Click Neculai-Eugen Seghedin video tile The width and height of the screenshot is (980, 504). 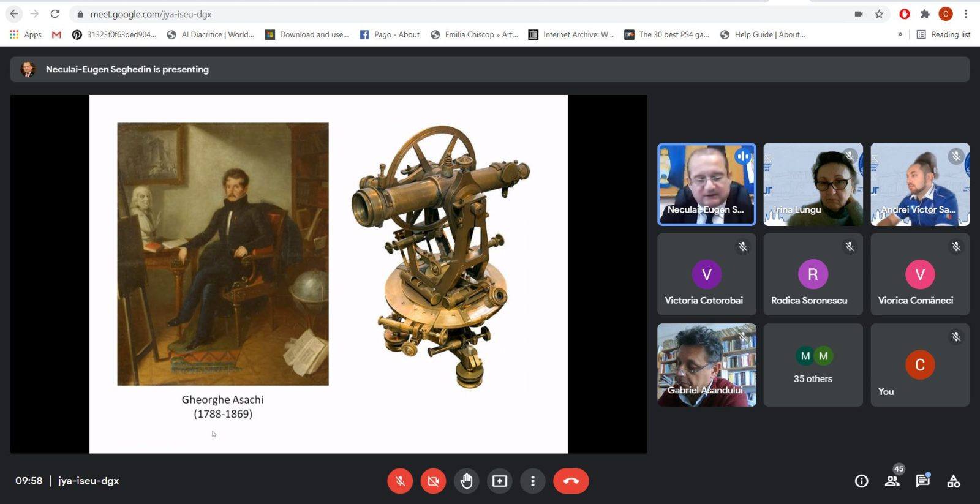click(707, 184)
